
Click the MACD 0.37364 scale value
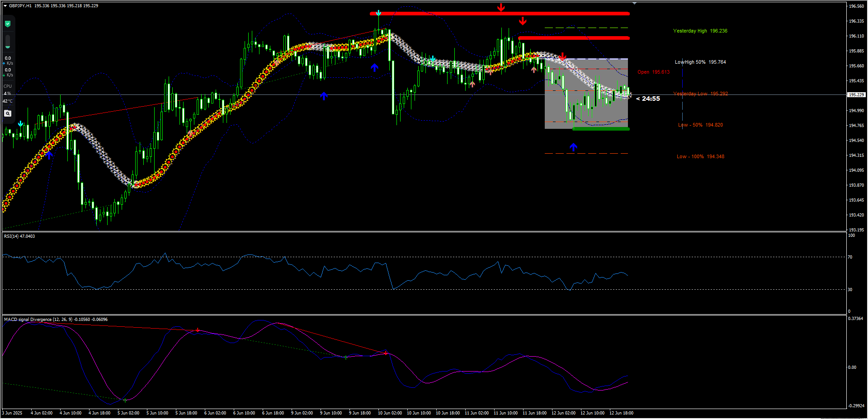tap(855, 319)
